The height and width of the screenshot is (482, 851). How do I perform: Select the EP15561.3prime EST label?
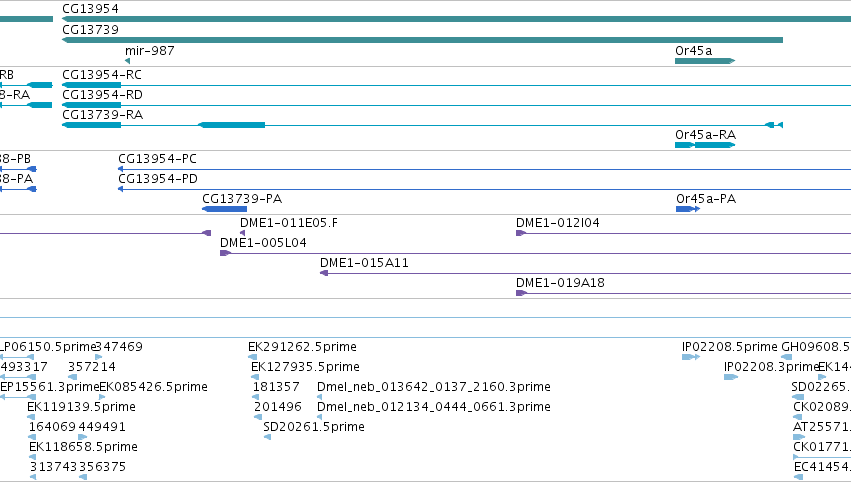tap(49, 387)
